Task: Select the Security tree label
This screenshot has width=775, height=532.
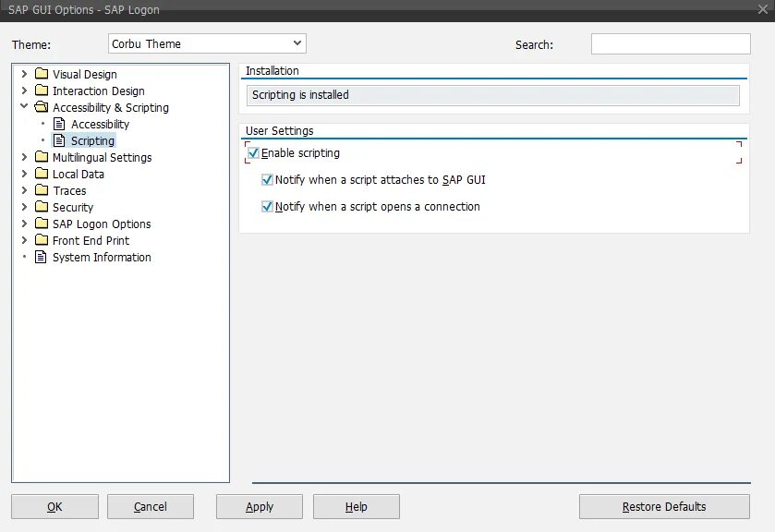Action: pos(73,207)
